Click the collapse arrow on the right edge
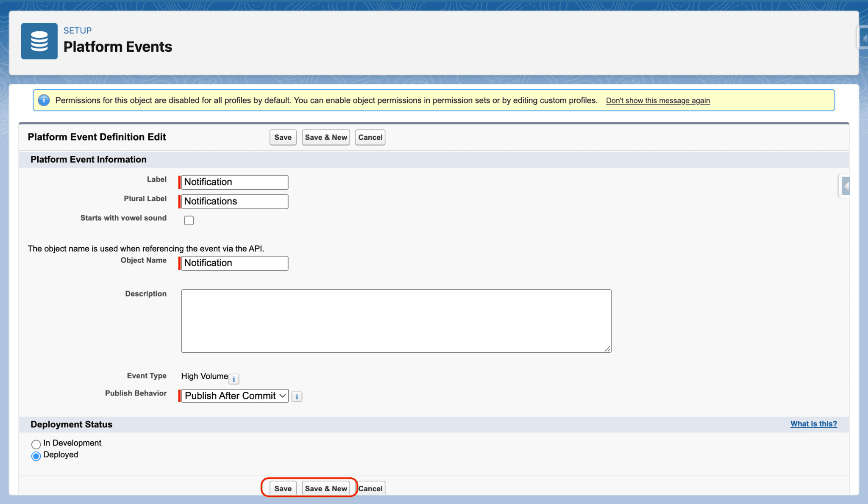The image size is (868, 504). (x=845, y=186)
